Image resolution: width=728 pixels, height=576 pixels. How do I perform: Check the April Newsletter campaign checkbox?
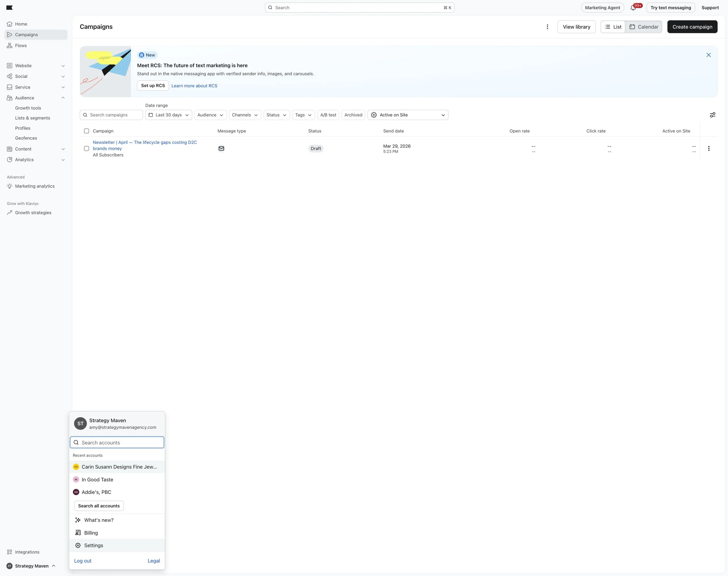[86, 149]
